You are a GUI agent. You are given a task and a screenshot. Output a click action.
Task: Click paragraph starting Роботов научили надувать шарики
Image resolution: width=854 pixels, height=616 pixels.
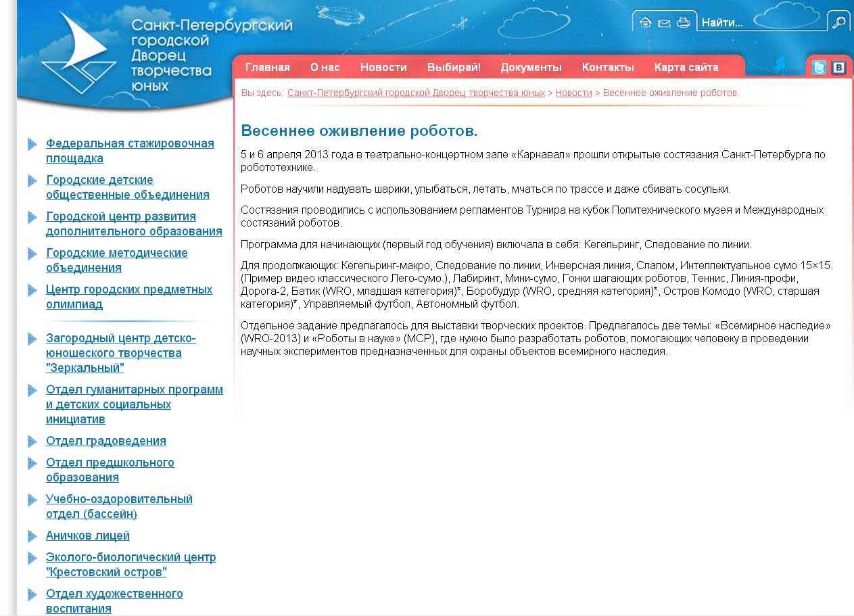click(485, 189)
